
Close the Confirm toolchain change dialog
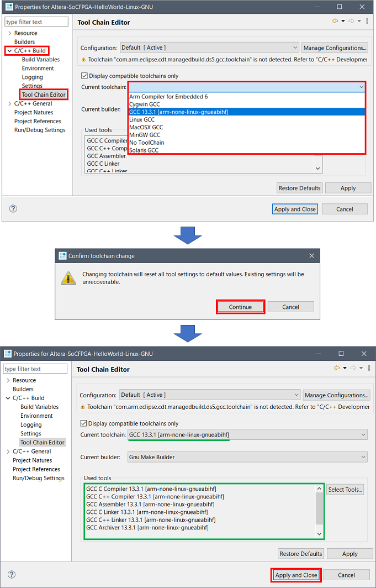point(311,256)
